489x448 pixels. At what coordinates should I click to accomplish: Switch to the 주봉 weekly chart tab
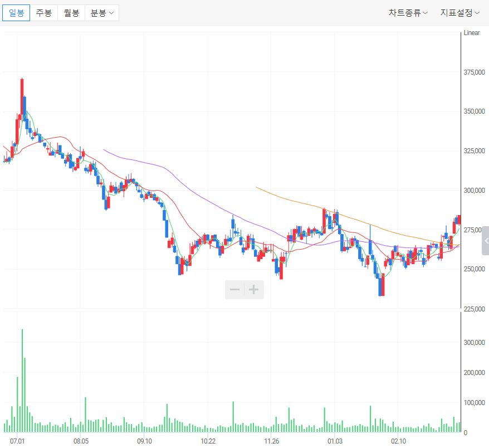tap(43, 13)
